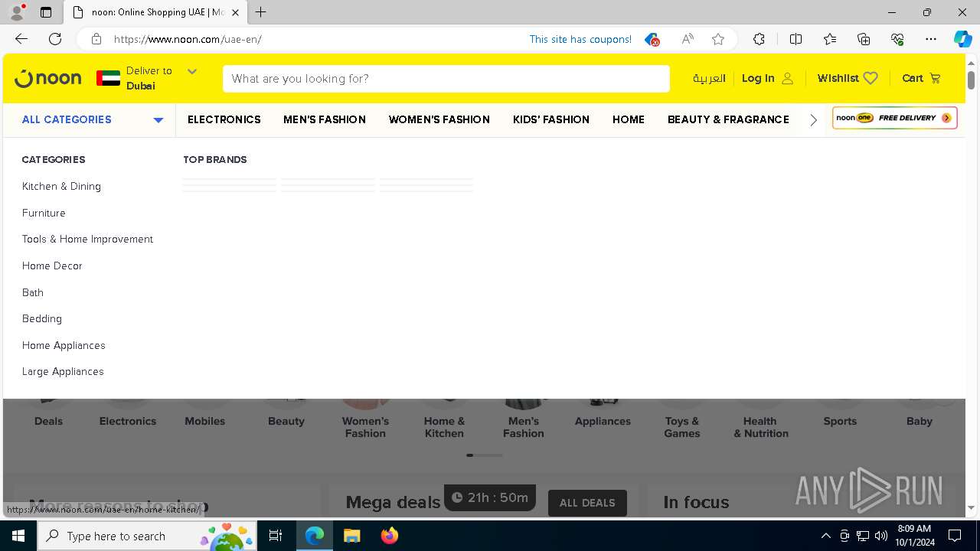Click the noon logo
The image size is (980, 551).
click(47, 78)
